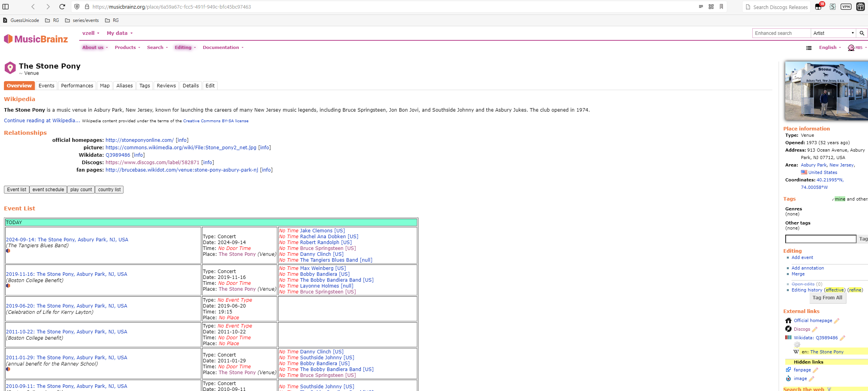The width and height of the screenshot is (868, 391).
Task: Toggle the bookmark icon in address bar
Action: pos(721,7)
